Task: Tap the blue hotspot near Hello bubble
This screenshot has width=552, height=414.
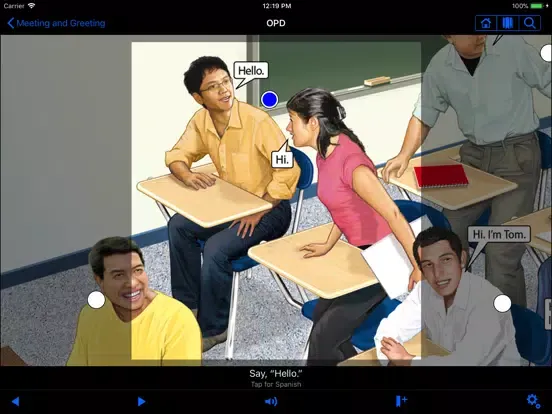Action: (270, 99)
